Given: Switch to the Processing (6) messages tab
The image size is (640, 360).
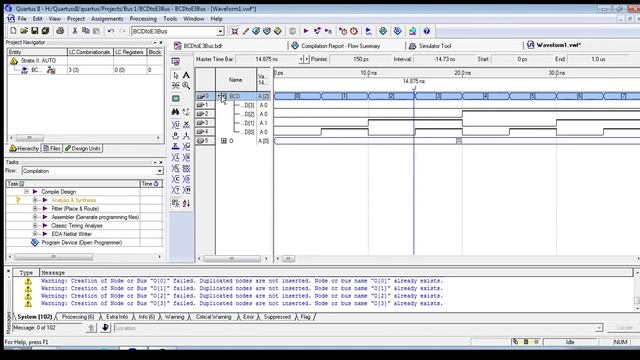Looking at the screenshot, I should point(78,317).
